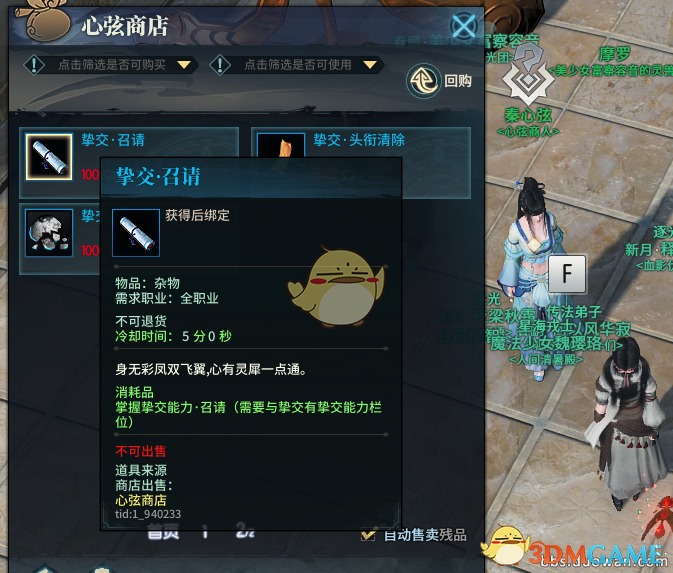Select the 秦心弦 merchant NPC name
673x573 pixels.
(x=528, y=115)
